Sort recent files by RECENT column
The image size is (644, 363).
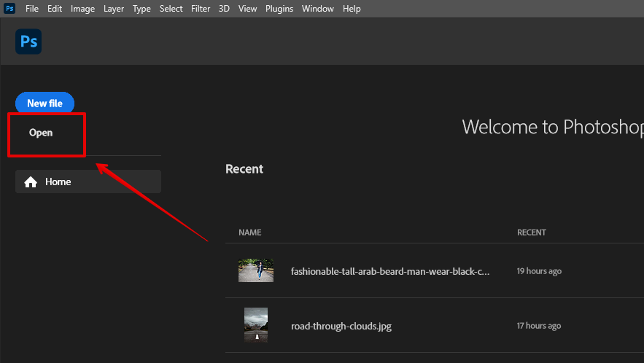532,233
